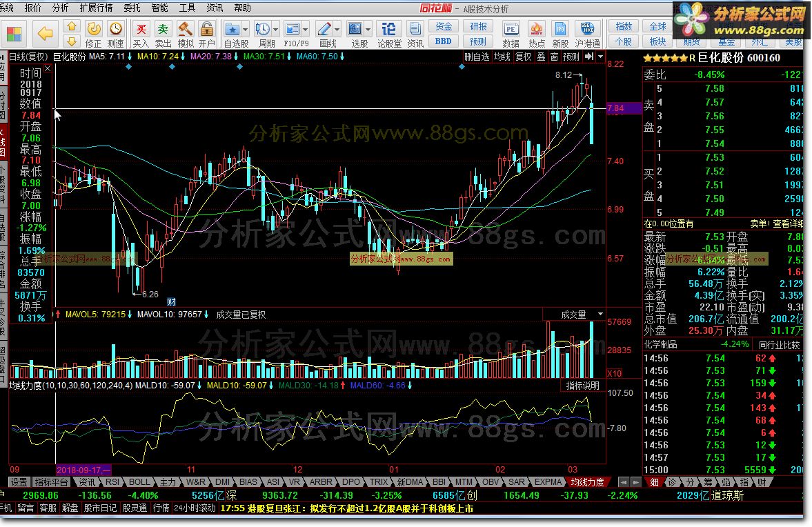Open the 成交量 indicator dropdown
Screen dimensions: 812x527
click(600, 315)
